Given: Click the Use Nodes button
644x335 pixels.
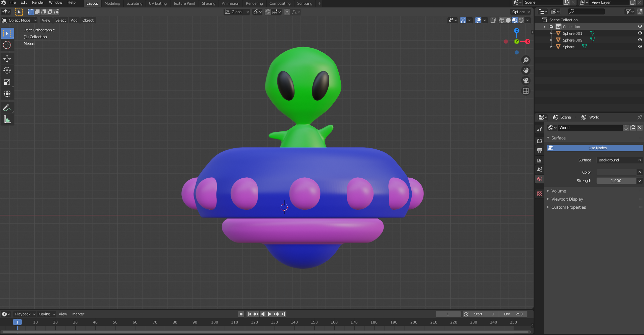Looking at the screenshot, I should coord(597,148).
